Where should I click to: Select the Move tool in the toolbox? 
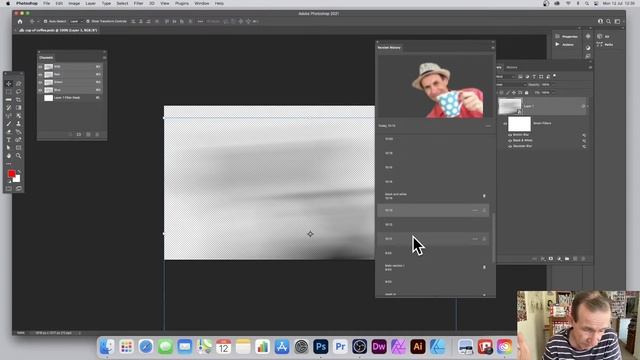point(9,84)
